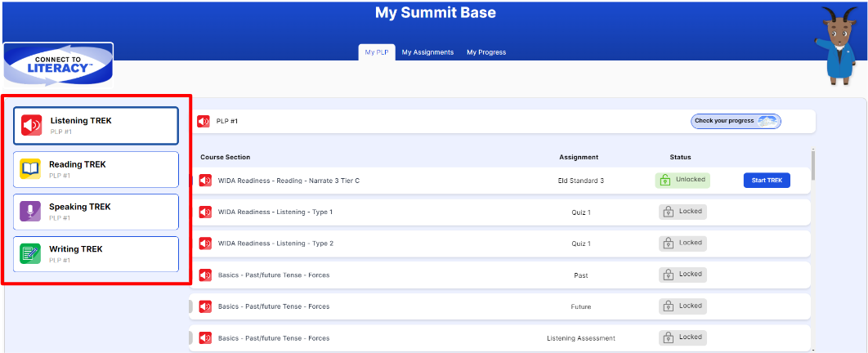Click the 'Future' assignment cell

click(x=580, y=306)
